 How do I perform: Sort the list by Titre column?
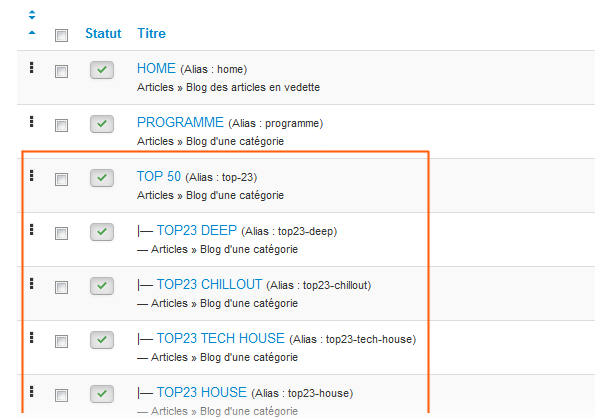point(151,33)
